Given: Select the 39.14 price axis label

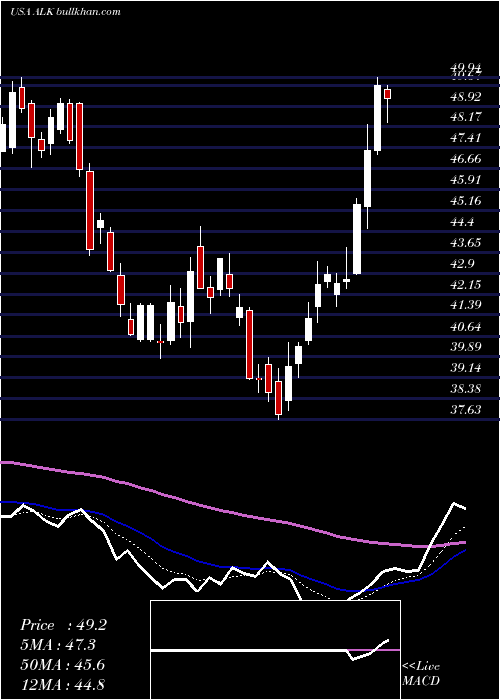Looking at the screenshot, I should 466,368.
